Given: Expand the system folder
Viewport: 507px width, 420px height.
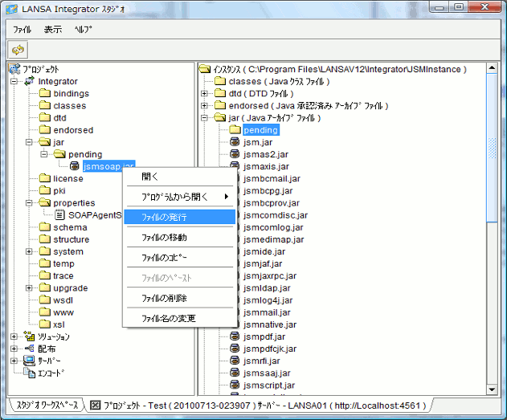Looking at the screenshot, I should coord(29,251).
